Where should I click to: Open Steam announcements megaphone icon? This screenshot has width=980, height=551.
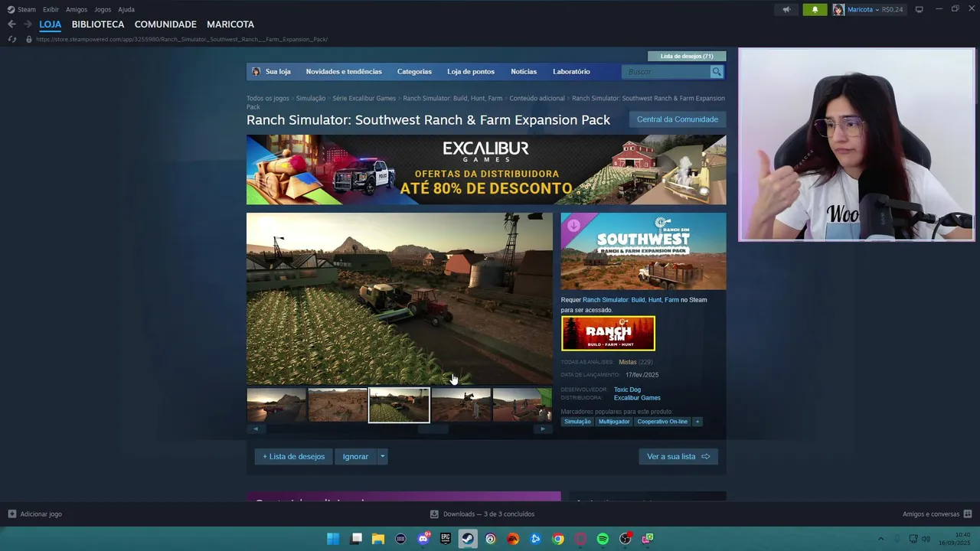pyautogui.click(x=786, y=9)
